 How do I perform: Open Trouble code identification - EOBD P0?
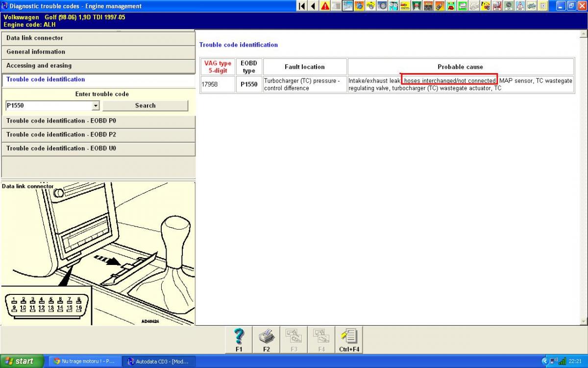pyautogui.click(x=98, y=121)
